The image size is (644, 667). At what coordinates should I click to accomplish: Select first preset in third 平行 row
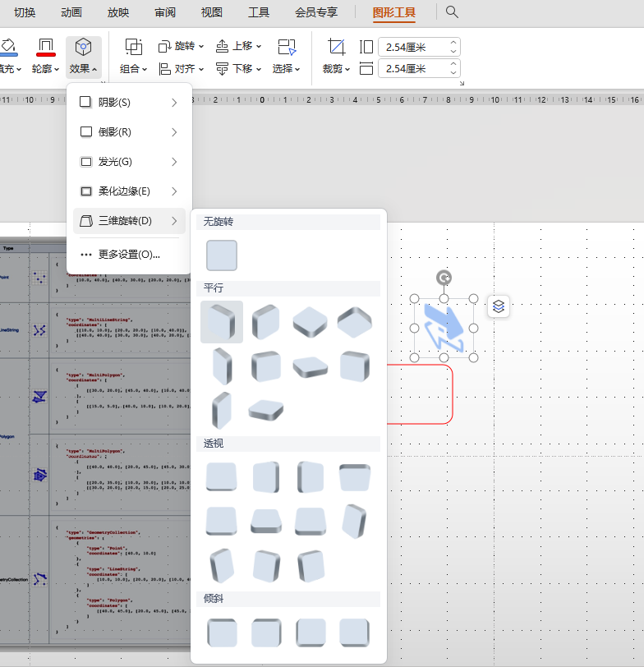click(222, 411)
